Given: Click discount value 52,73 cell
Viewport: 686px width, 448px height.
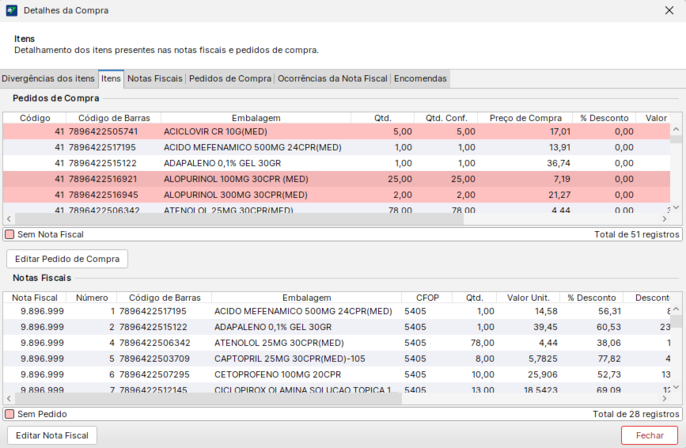Looking at the screenshot, I should (609, 374).
